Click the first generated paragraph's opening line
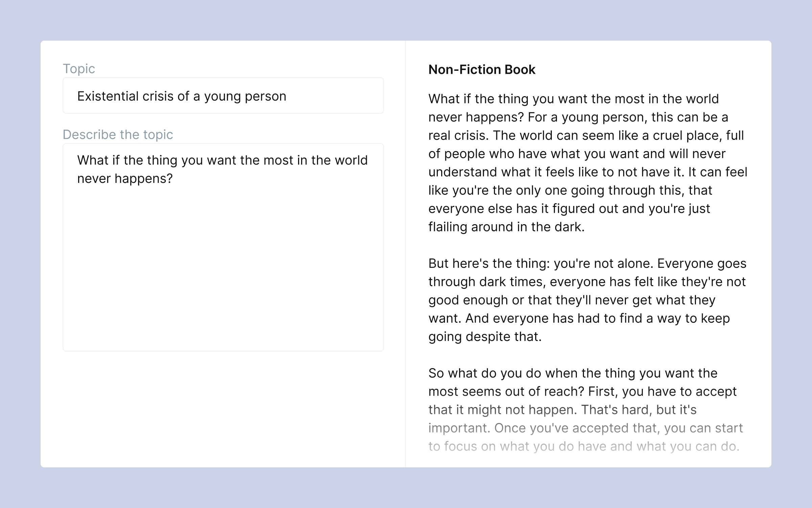812x508 pixels. (573, 99)
